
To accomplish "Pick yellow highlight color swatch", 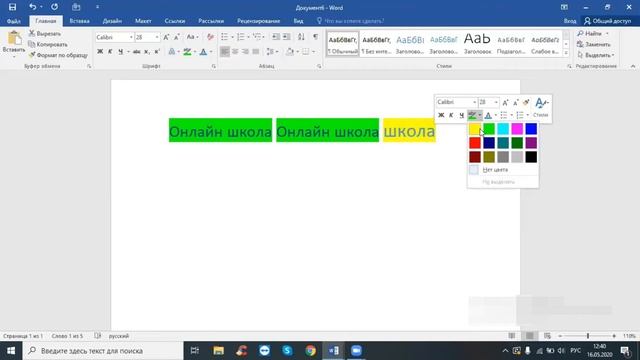I will point(475,129).
